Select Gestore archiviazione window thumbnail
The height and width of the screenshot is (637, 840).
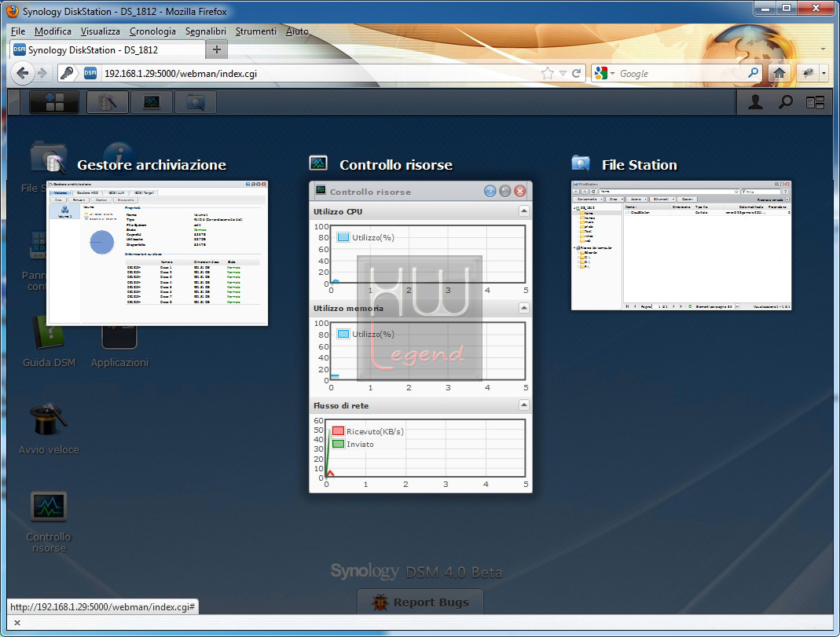pos(157,253)
